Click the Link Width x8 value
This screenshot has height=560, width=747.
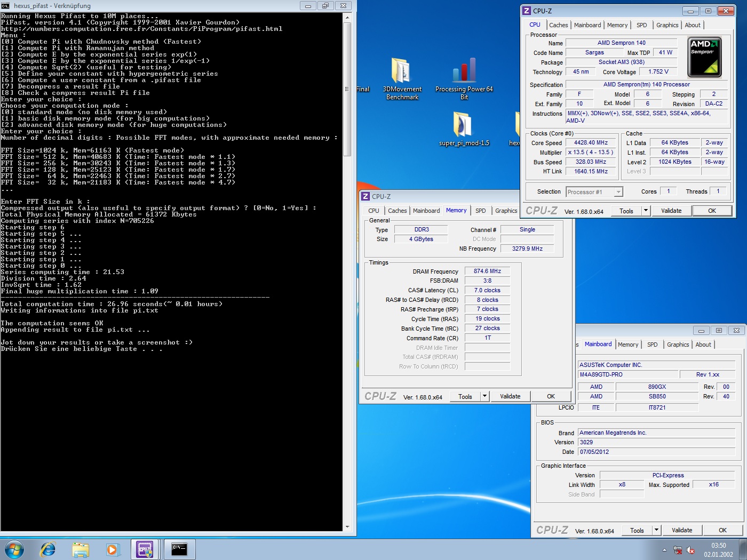622,484
